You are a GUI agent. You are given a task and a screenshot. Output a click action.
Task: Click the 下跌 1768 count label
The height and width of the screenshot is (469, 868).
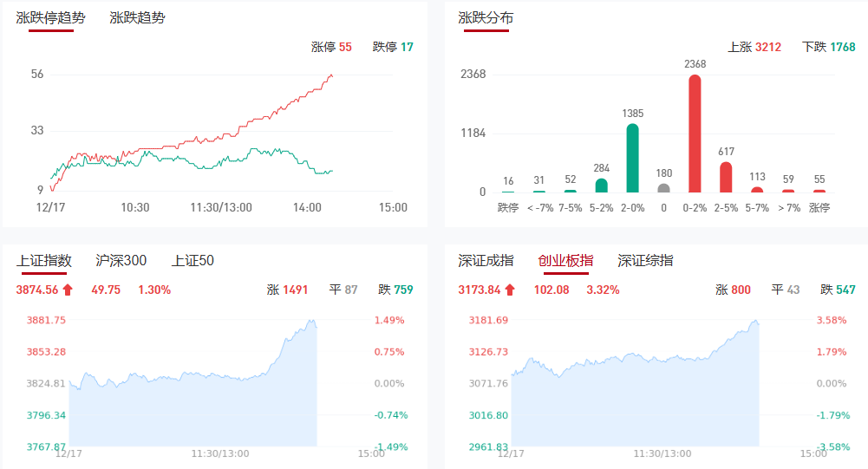(828, 47)
